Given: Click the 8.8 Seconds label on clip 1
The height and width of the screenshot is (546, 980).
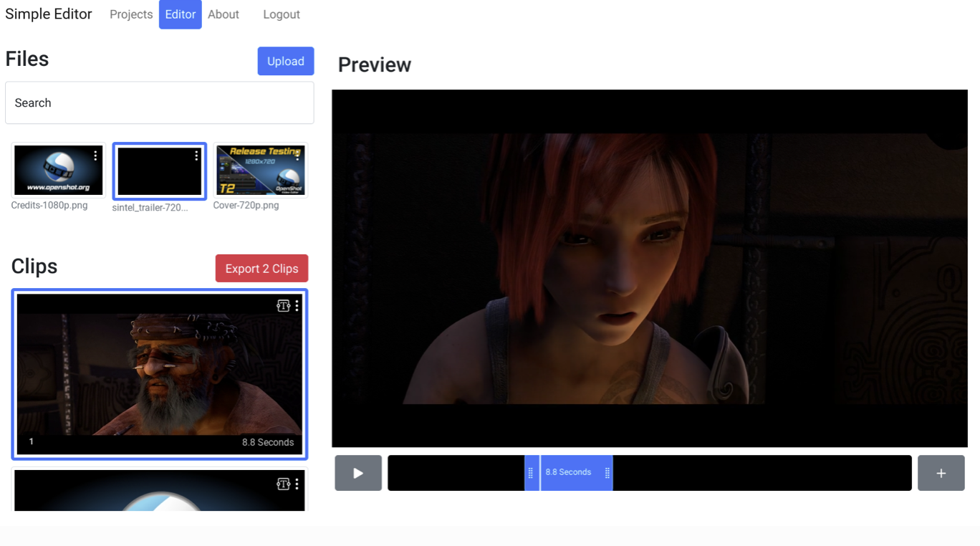Looking at the screenshot, I should click(268, 442).
